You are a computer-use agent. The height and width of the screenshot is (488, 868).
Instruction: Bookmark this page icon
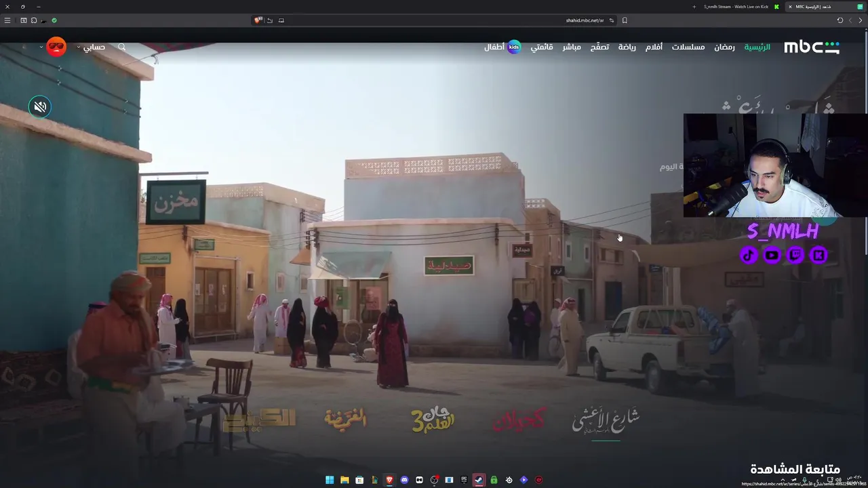click(x=625, y=20)
